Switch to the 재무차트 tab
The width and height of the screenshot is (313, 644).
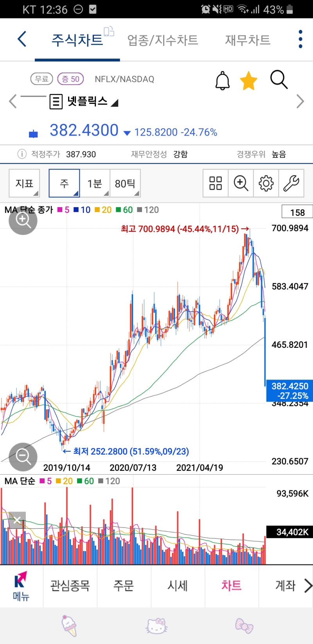click(248, 40)
